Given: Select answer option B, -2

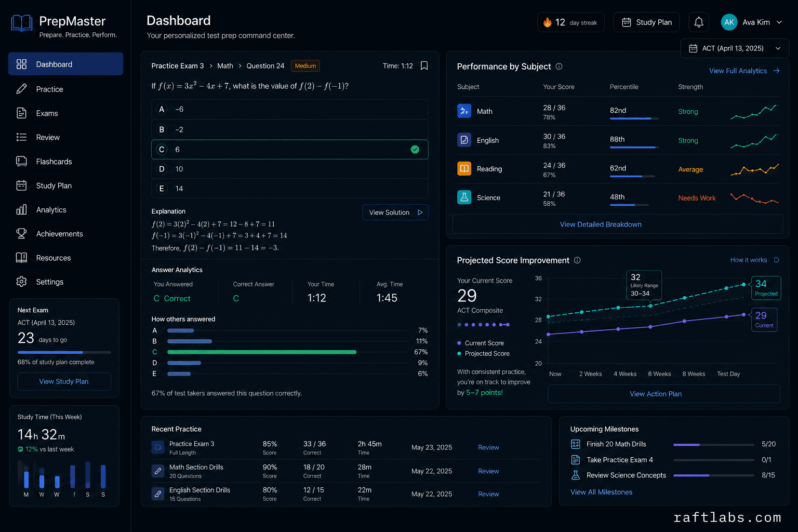Looking at the screenshot, I should point(290,129).
